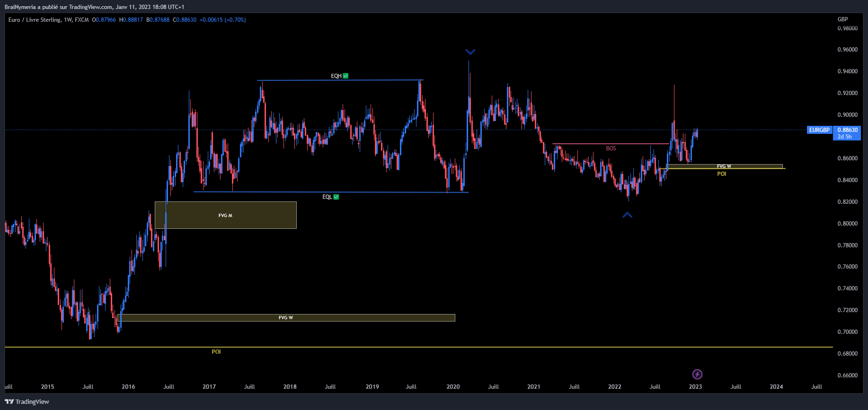Click the GBP currency label
This screenshot has width=868, height=410.
(843, 19)
